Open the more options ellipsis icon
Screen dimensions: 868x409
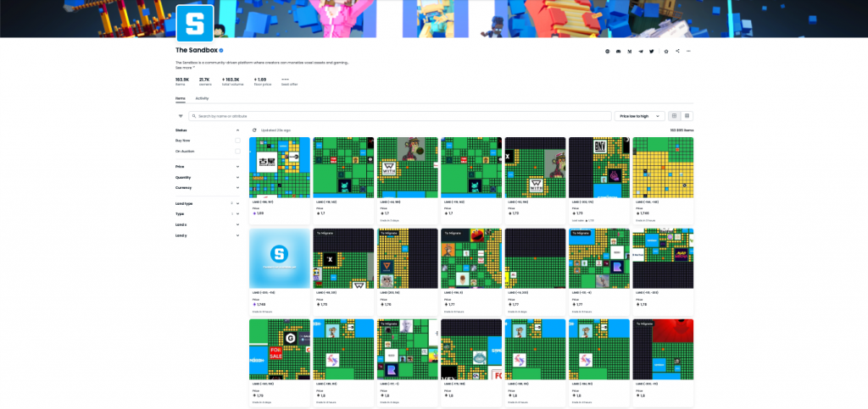tap(688, 51)
